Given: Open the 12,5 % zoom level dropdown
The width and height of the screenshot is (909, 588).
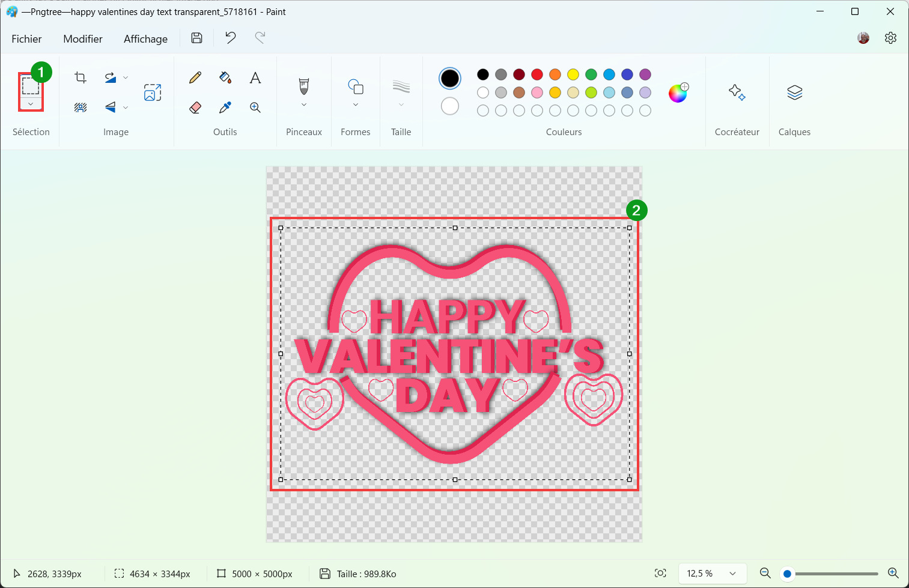Looking at the screenshot, I should (x=713, y=574).
